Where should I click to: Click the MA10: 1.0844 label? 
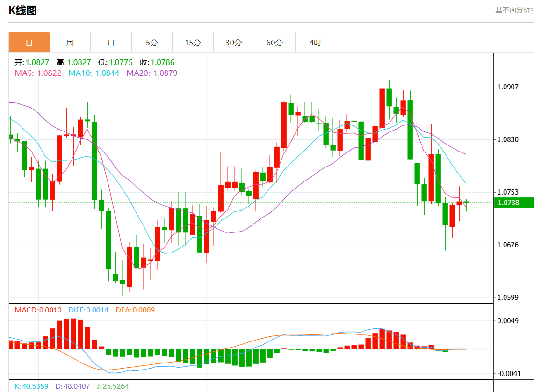pos(94,73)
